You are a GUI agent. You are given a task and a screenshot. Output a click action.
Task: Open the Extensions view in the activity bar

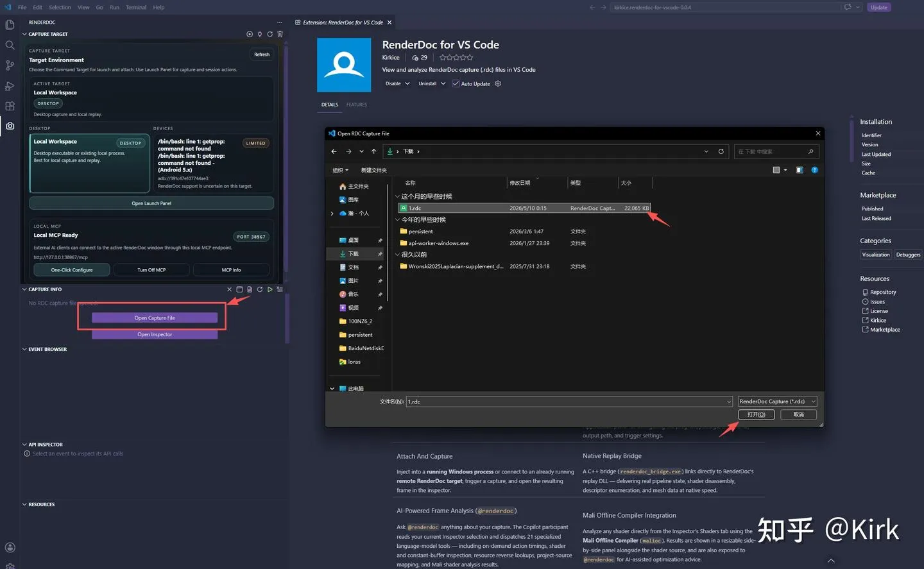(x=10, y=106)
